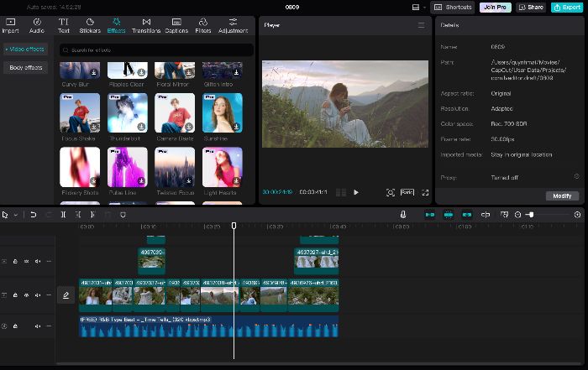Open the Captions tab
The height and width of the screenshot is (370, 588).
(x=176, y=25)
